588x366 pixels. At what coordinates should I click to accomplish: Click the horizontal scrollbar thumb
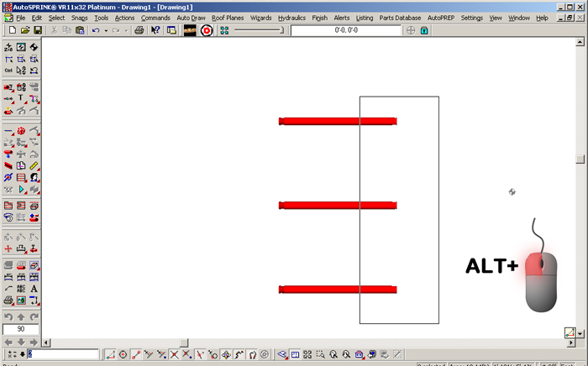click(186, 342)
